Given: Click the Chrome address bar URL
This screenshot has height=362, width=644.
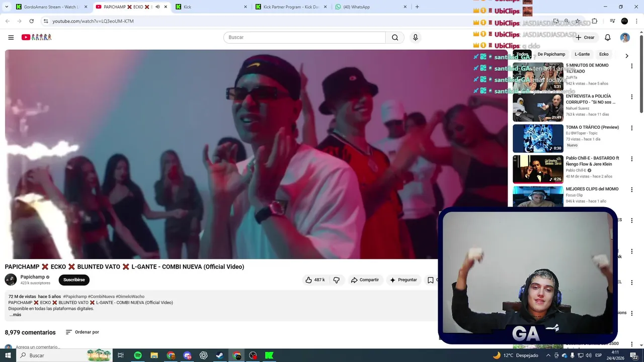Looking at the screenshot, I should tap(93, 21).
